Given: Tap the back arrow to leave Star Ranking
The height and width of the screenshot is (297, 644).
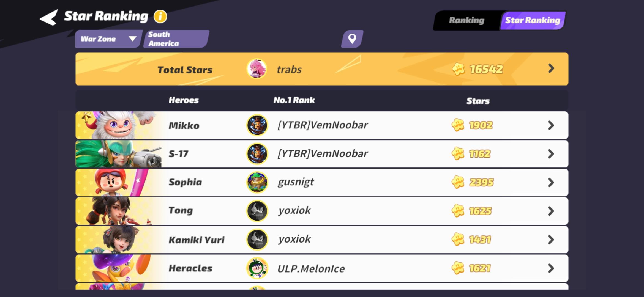Looking at the screenshot, I should [x=48, y=17].
